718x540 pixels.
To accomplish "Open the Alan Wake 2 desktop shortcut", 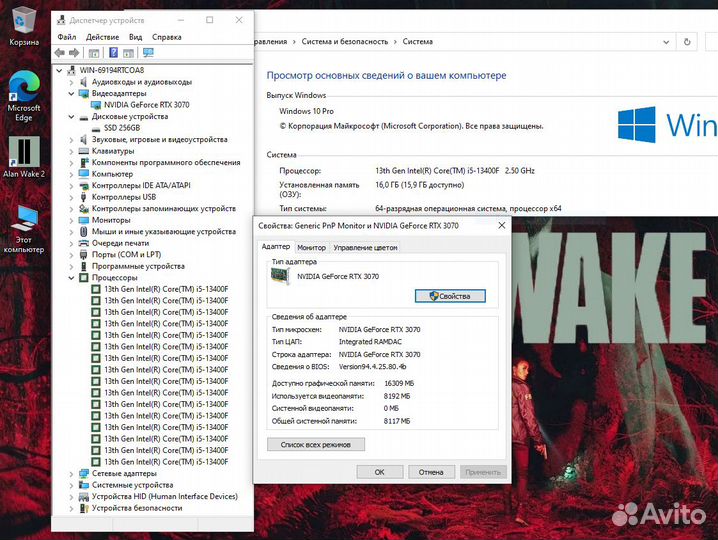I will [x=24, y=157].
